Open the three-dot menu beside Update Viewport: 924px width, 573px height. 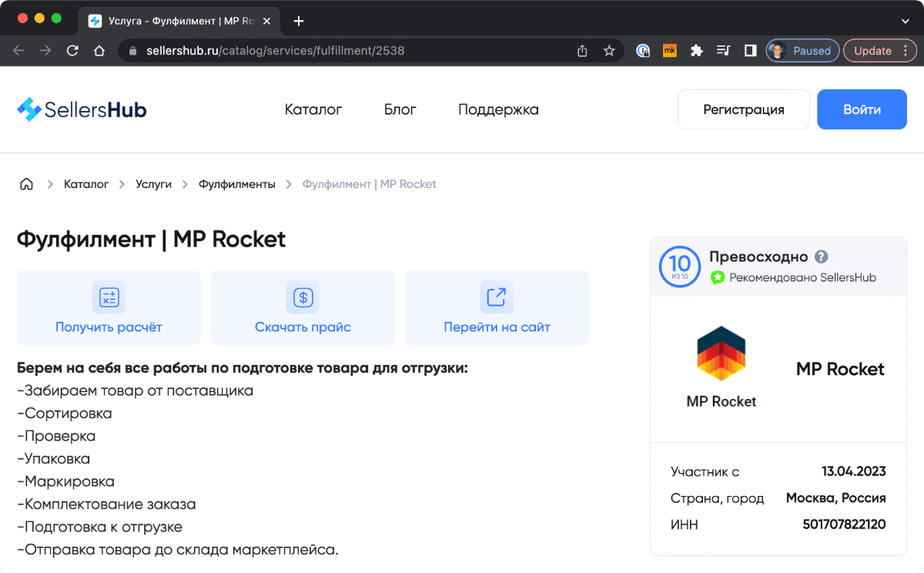pyautogui.click(x=904, y=50)
